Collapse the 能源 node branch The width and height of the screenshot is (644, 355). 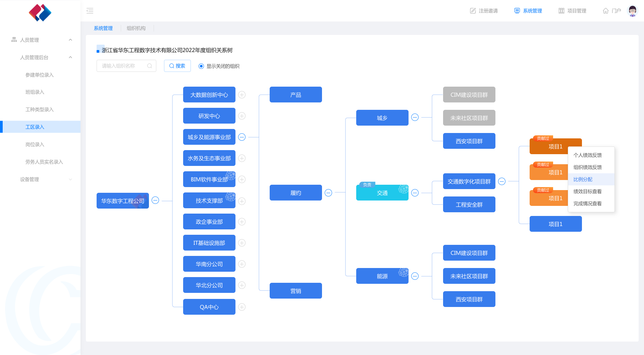click(x=415, y=276)
